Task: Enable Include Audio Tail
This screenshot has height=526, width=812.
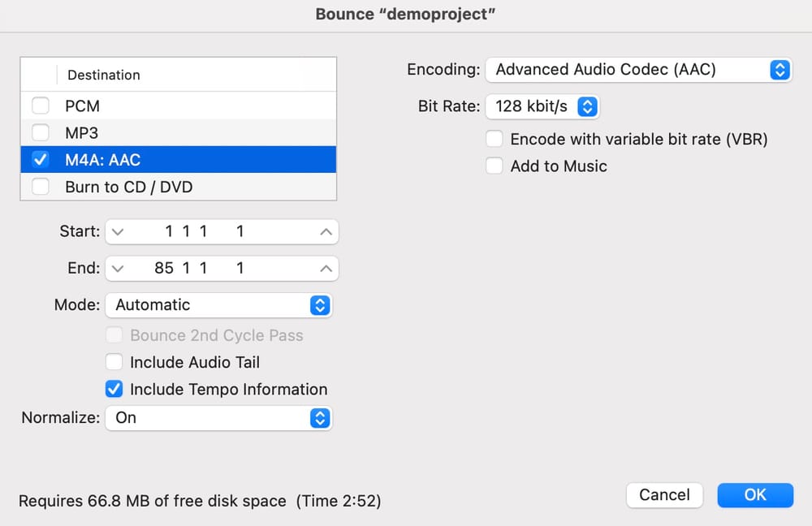Action: coord(114,362)
